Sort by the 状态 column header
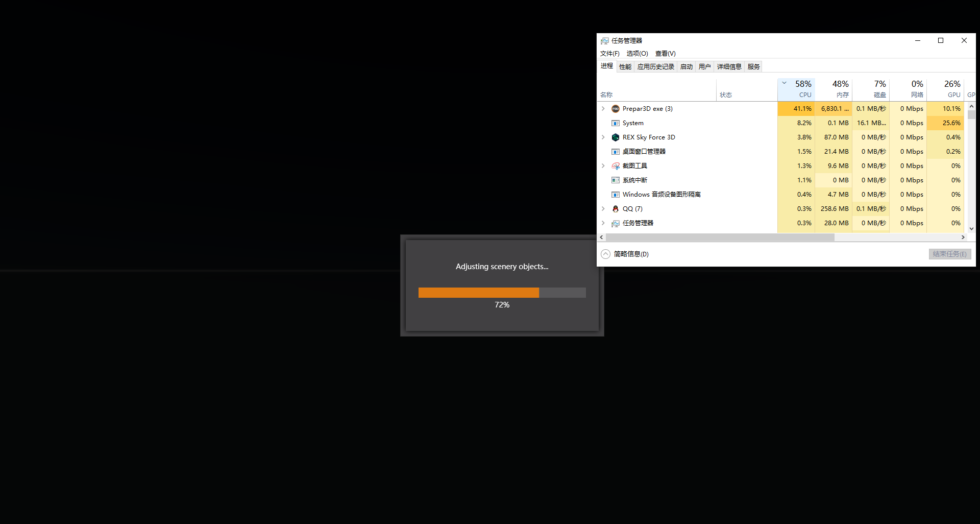 click(x=747, y=89)
